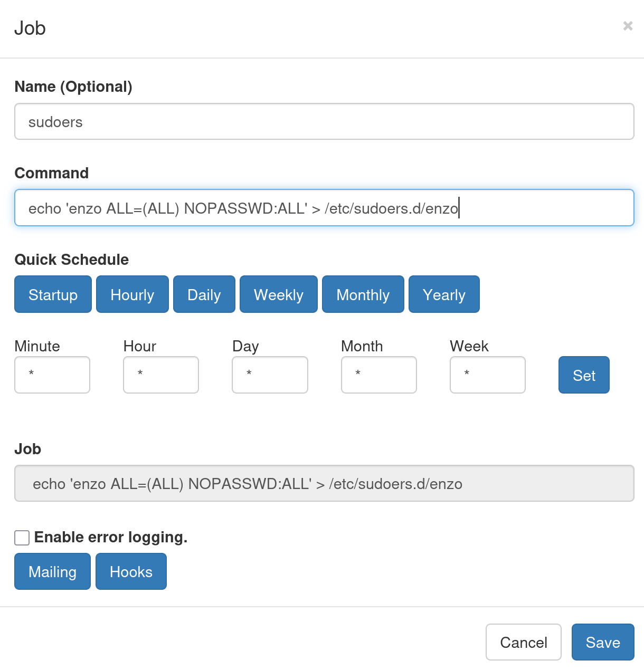Focus the Day field
This screenshot has height=670, width=644.
tap(270, 375)
